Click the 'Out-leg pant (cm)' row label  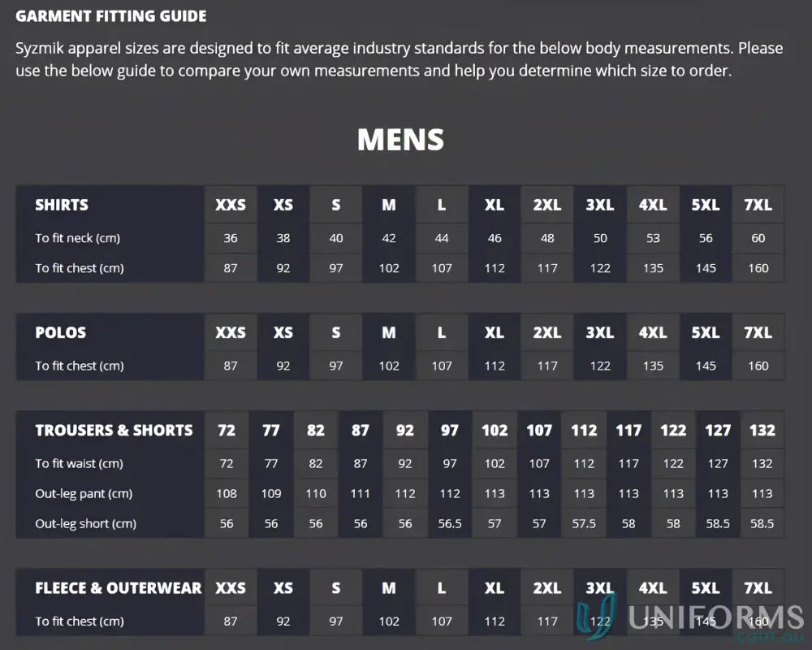(x=84, y=493)
